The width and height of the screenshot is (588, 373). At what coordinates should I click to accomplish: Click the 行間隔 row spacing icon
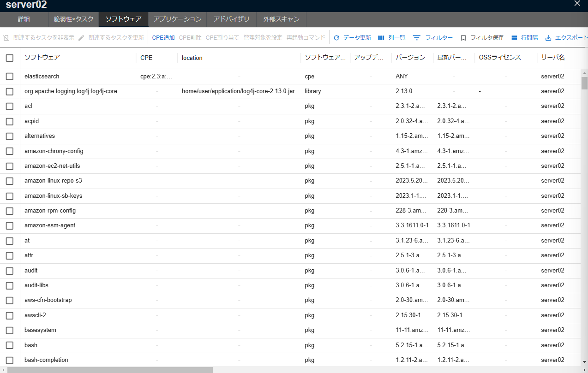point(514,38)
